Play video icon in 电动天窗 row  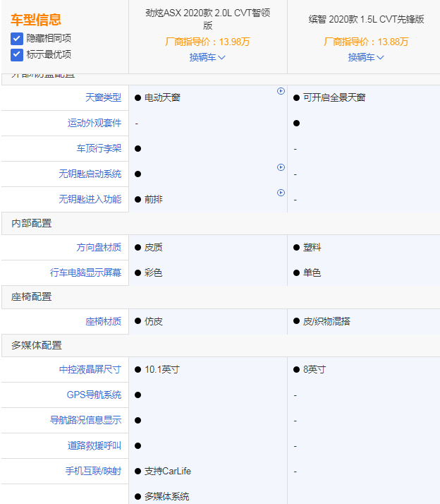pos(281,91)
